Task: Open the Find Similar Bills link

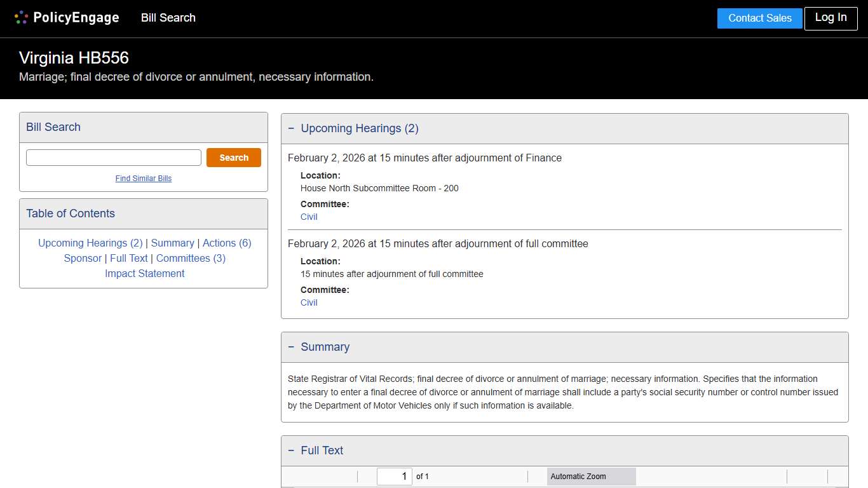Action: pos(144,179)
